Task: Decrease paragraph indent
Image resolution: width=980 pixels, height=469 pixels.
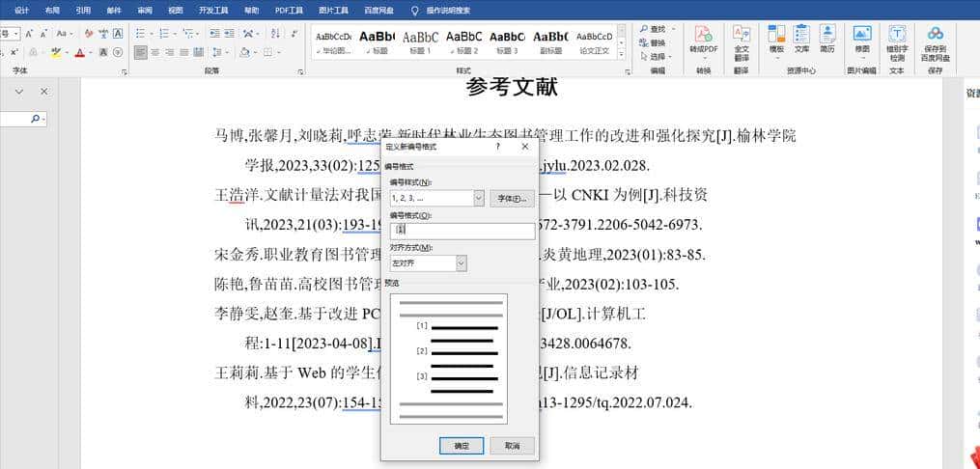Action: tap(214, 34)
